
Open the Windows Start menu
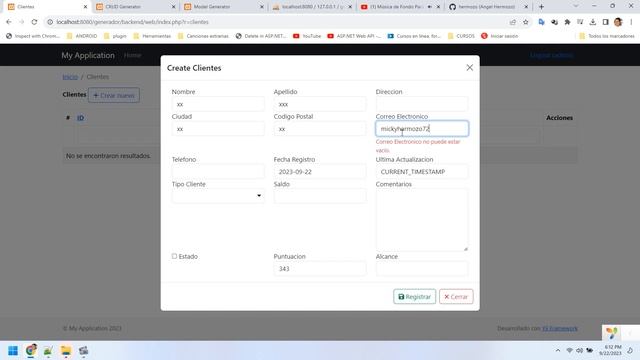13,351
